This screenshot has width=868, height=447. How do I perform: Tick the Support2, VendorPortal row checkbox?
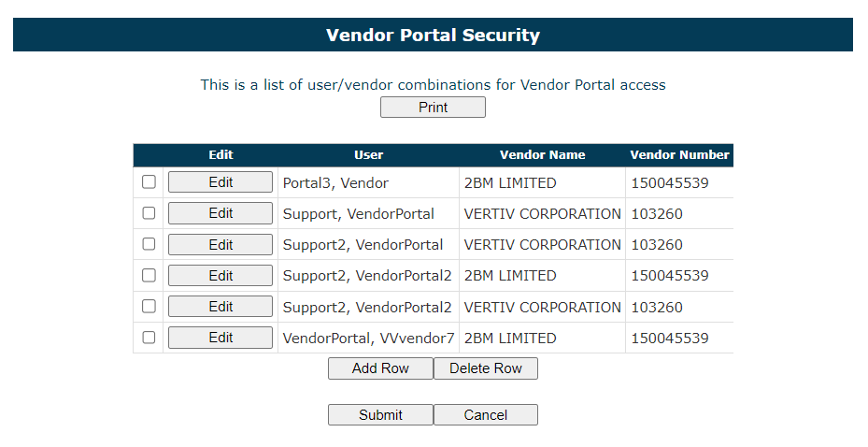(149, 244)
